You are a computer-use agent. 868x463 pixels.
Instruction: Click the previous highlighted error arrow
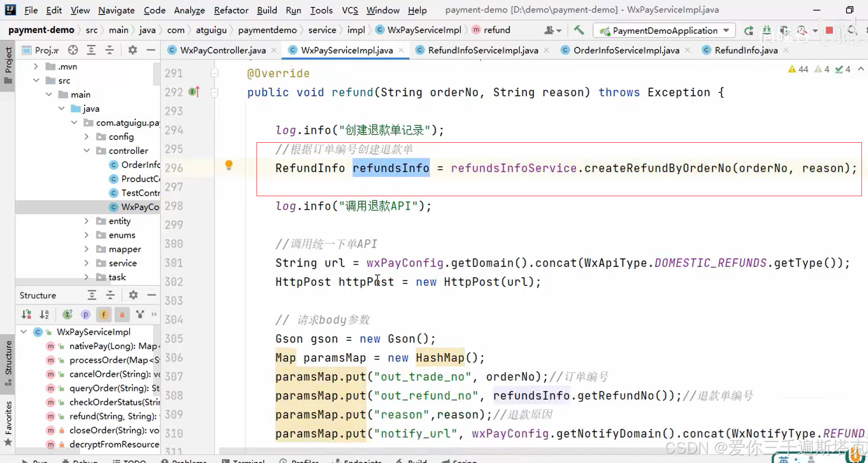[861, 69]
